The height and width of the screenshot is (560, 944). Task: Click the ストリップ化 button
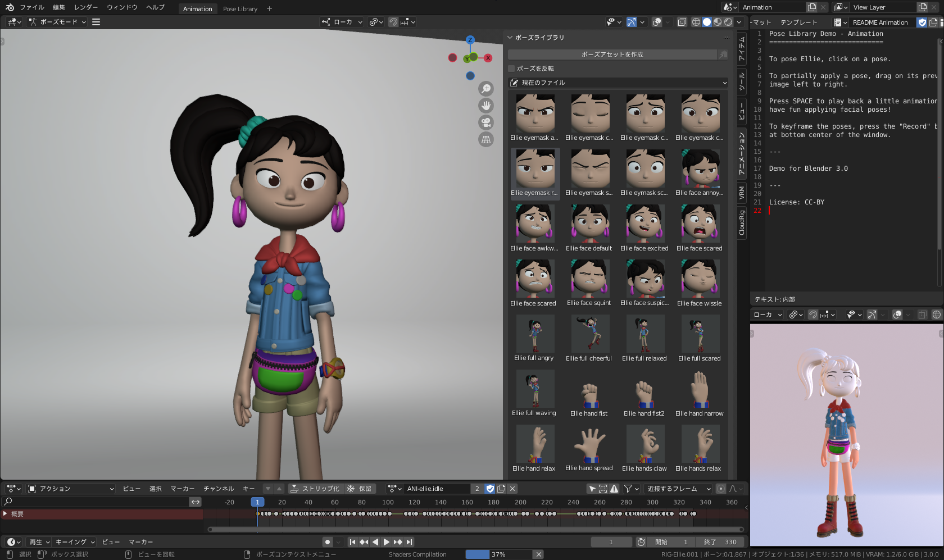pyautogui.click(x=315, y=489)
